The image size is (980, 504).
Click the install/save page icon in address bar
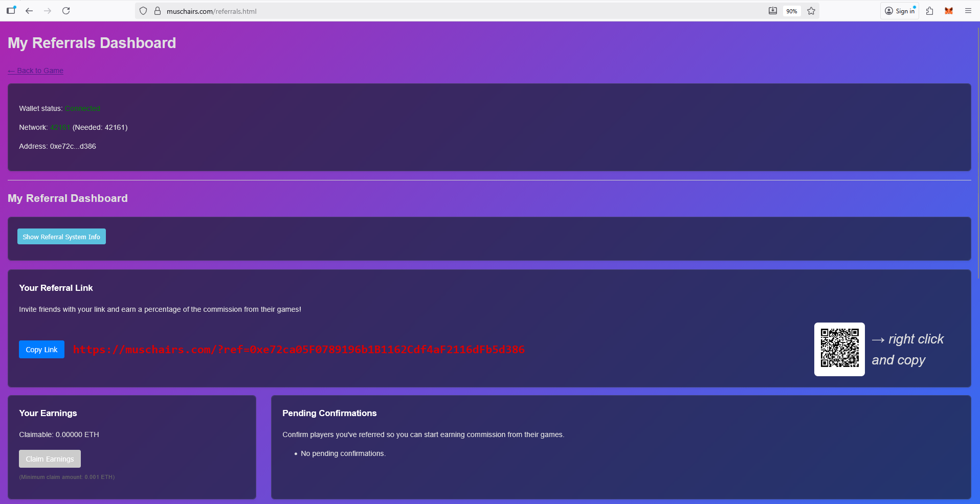point(773,11)
